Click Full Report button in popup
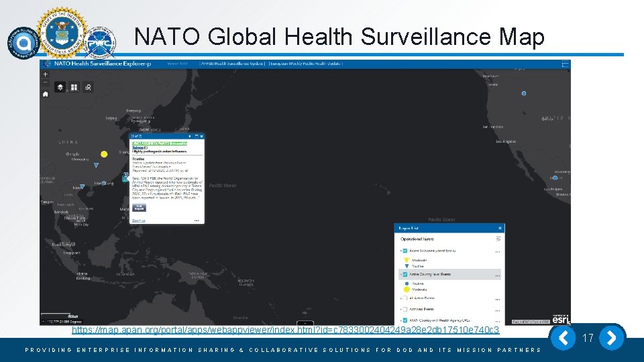 (139, 208)
